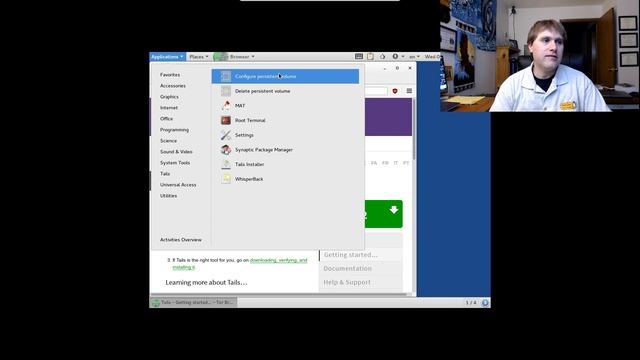This screenshot has width=640, height=360.
Task: Open the 'Getting started...' sidebar link
Action: 350,255
